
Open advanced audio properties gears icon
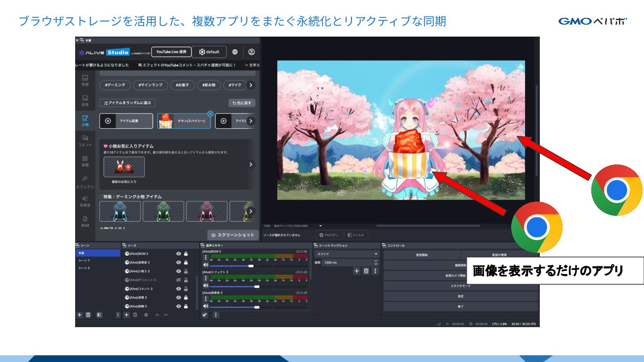205,315
